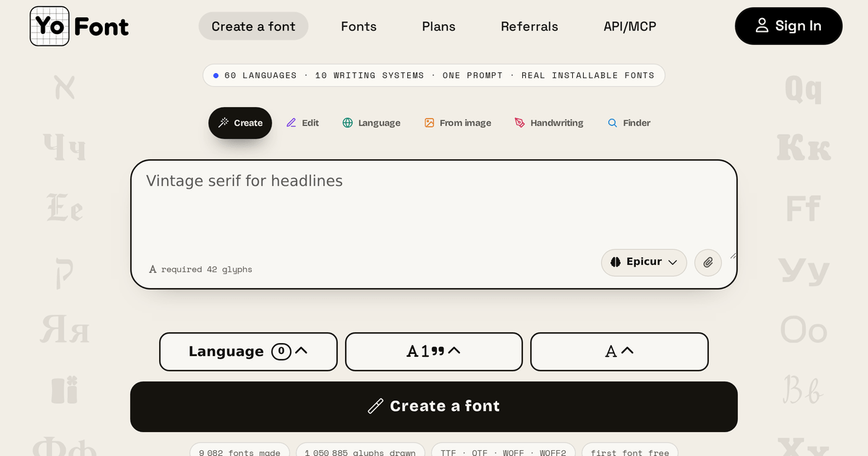This screenshot has height=456, width=868.
Task: Open the Plans page
Action: click(x=439, y=26)
